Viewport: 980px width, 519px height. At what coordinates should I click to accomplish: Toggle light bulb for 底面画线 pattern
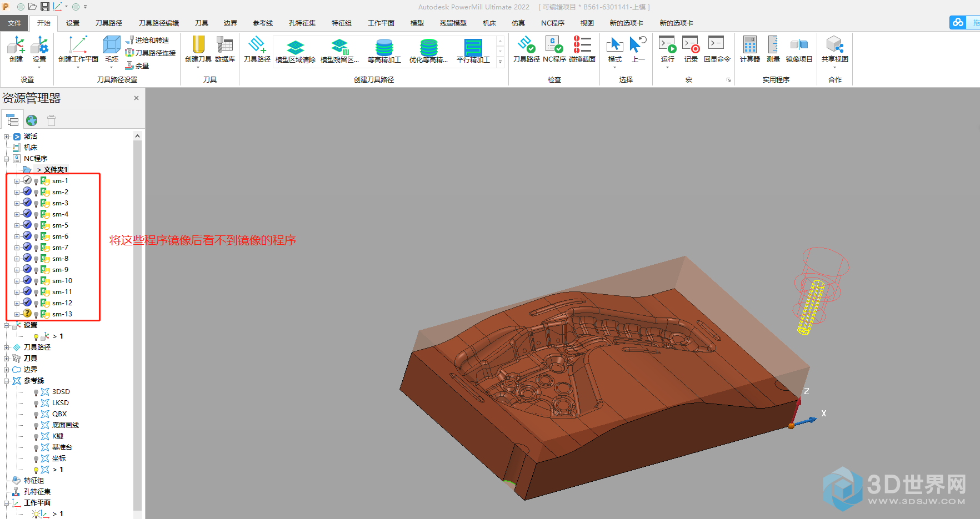[36, 426]
